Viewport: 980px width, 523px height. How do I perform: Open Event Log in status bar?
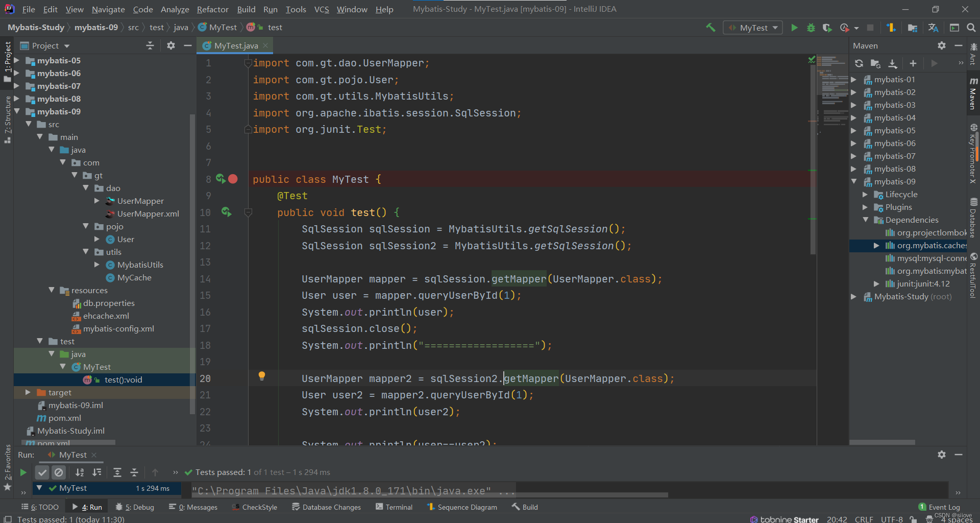click(939, 507)
